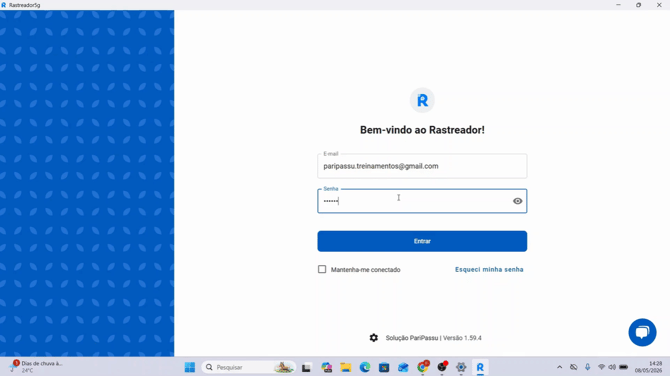Open Microsoft Store from taskbar

pyautogui.click(x=384, y=367)
